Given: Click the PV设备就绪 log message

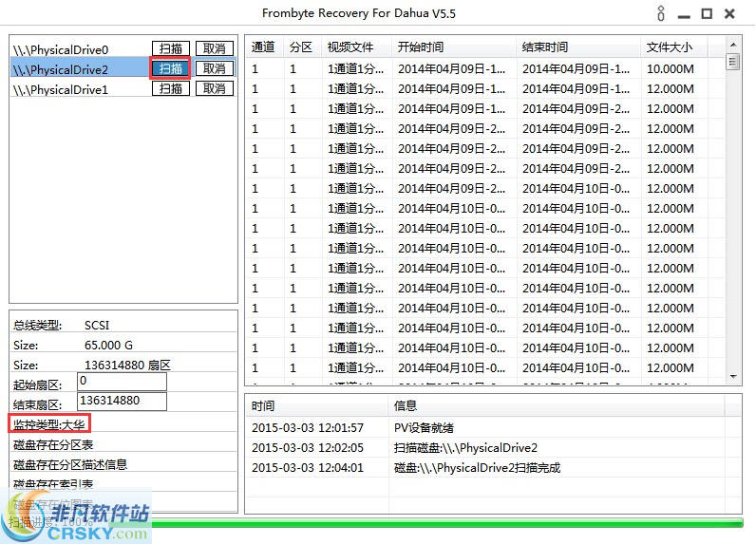Looking at the screenshot, I should [x=424, y=427].
